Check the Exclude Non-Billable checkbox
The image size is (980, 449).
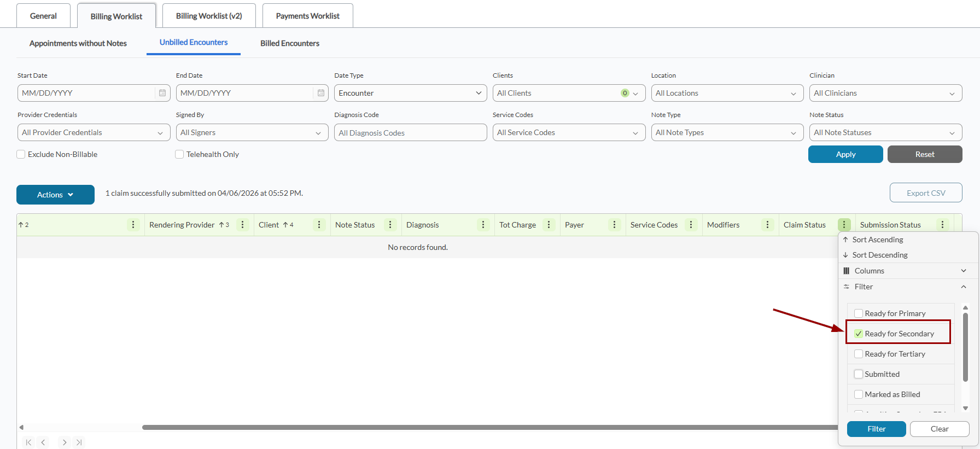coord(21,154)
